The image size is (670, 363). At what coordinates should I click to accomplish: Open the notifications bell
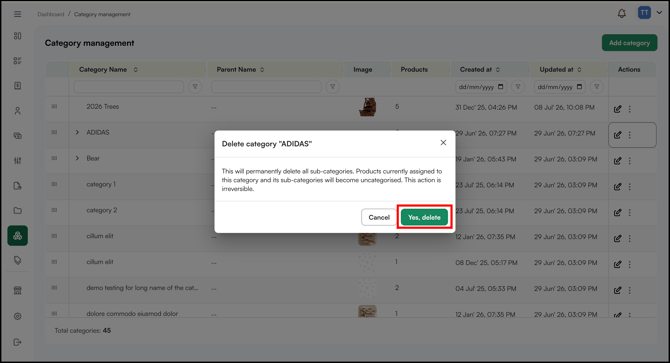tap(622, 13)
